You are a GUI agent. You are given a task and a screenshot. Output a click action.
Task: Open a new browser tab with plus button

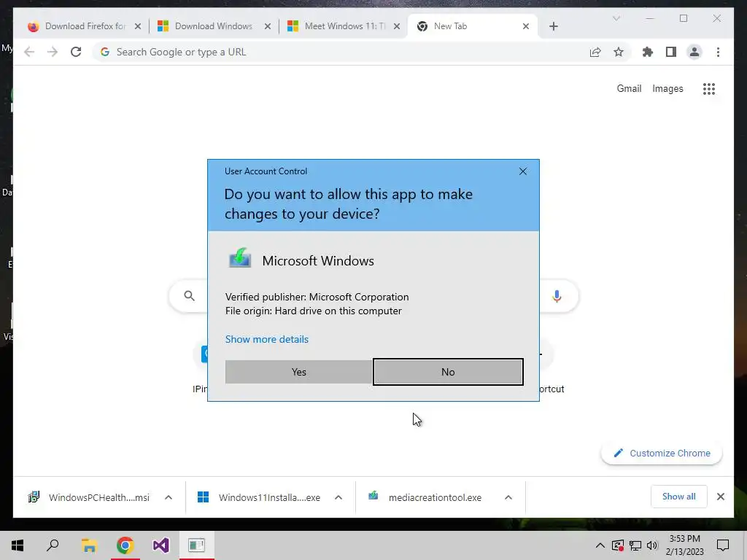click(x=553, y=26)
